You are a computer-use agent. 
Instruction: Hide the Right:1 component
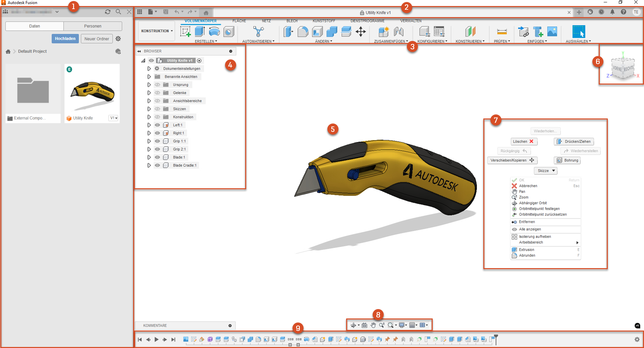click(157, 133)
